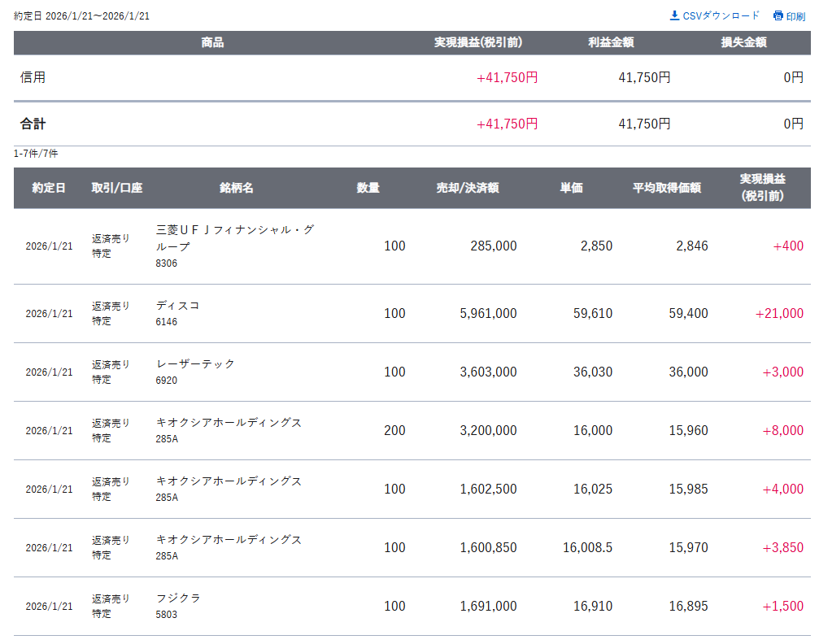Viewport: 819px width, 644px height.
Task: Select the ディスコ stock name
Action: click(x=177, y=306)
